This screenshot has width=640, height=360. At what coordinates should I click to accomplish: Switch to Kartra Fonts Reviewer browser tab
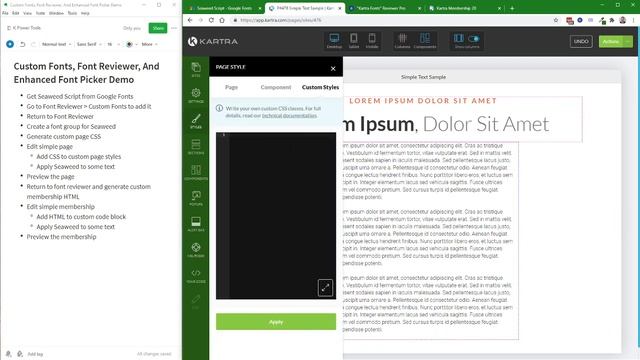(x=384, y=8)
